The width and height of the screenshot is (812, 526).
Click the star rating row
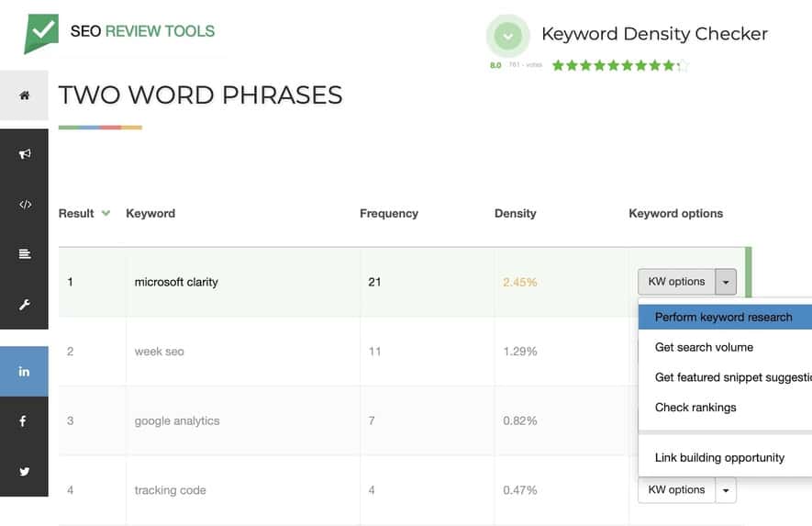(620, 65)
